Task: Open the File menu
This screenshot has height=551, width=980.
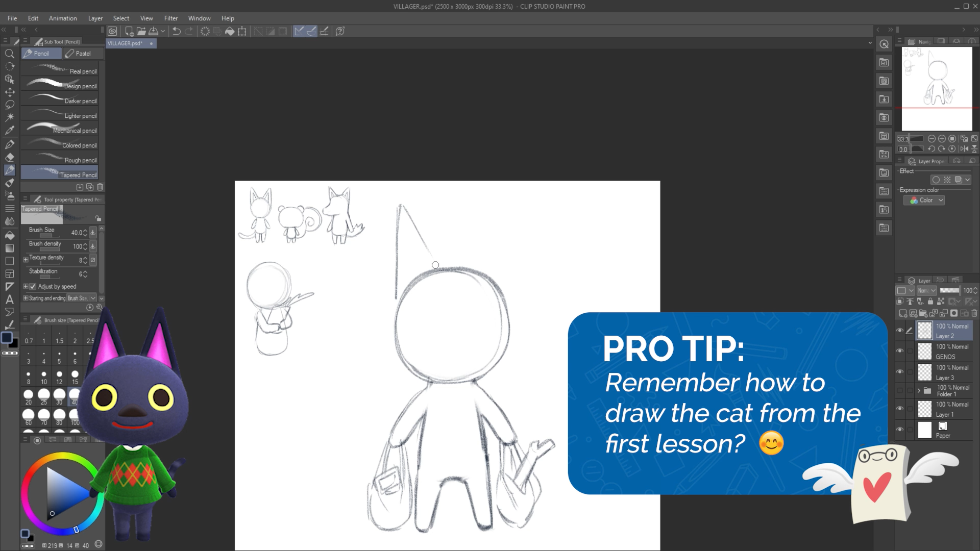Action: [x=12, y=18]
